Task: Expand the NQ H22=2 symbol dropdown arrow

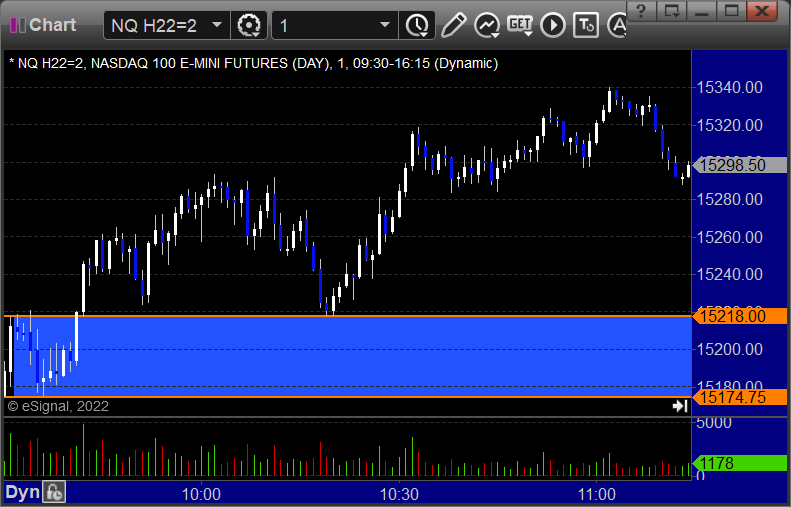Action: click(x=217, y=25)
